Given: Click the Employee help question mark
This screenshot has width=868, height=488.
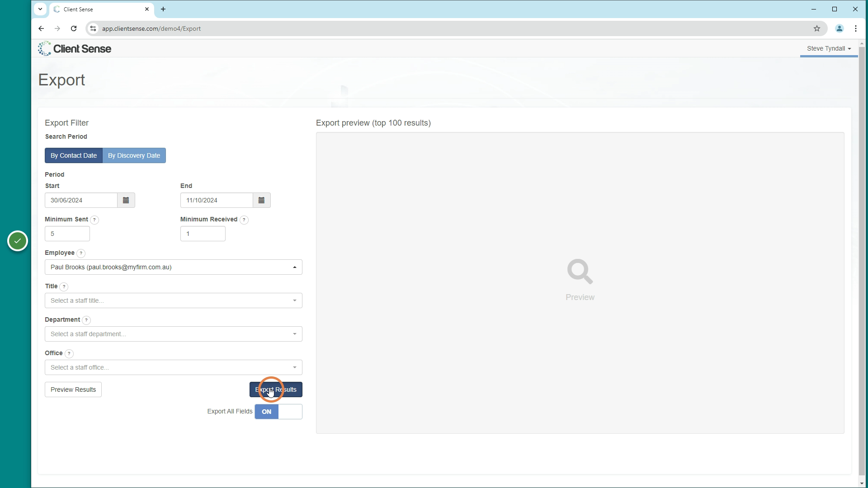Looking at the screenshot, I should pos(81,253).
